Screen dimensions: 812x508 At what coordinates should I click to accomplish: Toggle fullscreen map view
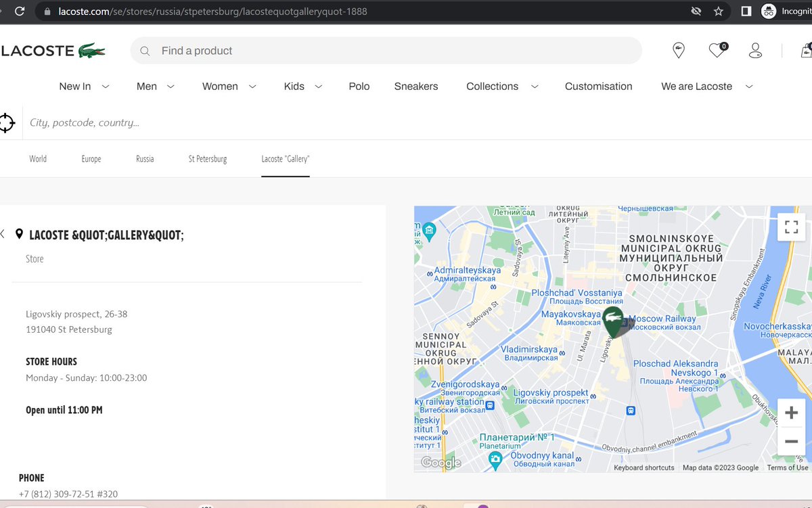point(791,227)
